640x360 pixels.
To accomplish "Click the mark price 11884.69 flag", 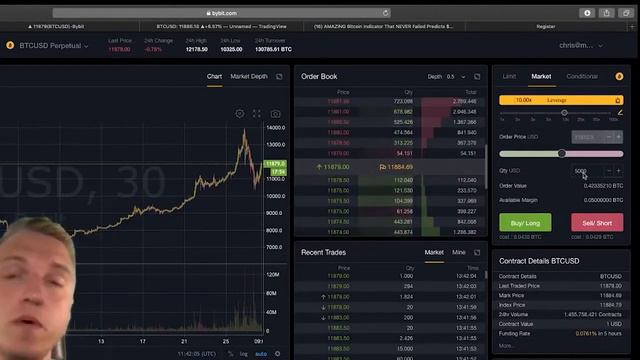I will click(396, 167).
